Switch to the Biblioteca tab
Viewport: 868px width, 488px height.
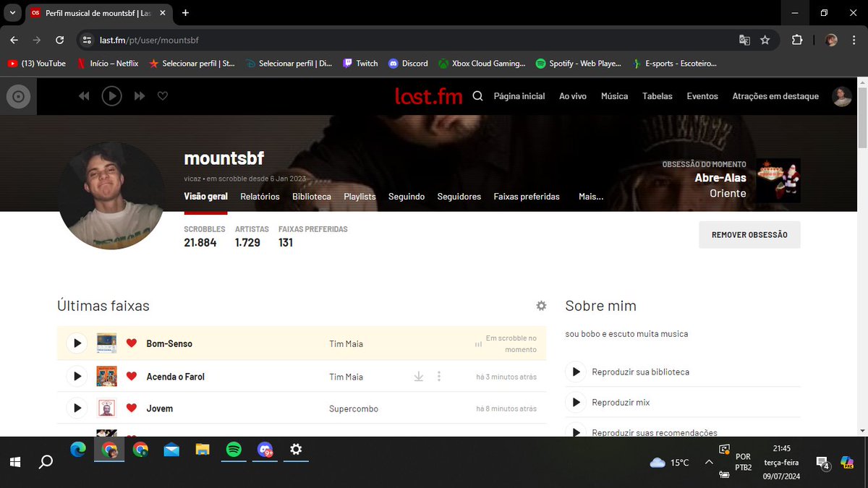tap(312, 197)
